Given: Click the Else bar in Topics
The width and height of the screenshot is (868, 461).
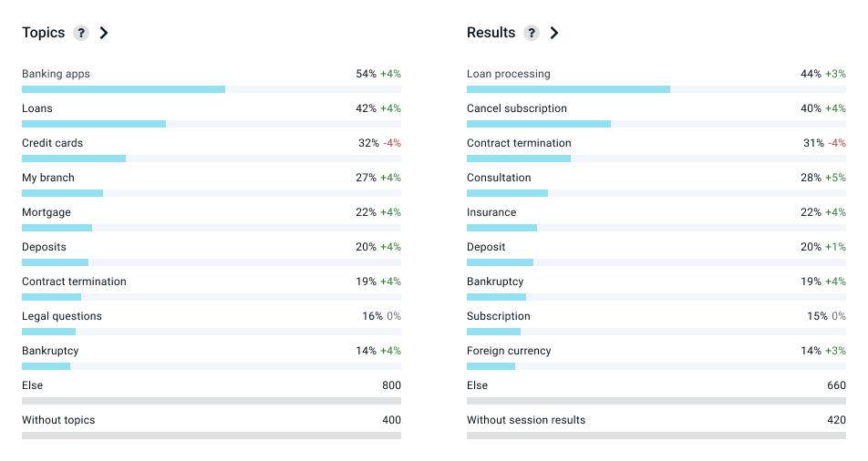Looking at the screenshot, I should tap(211, 401).
